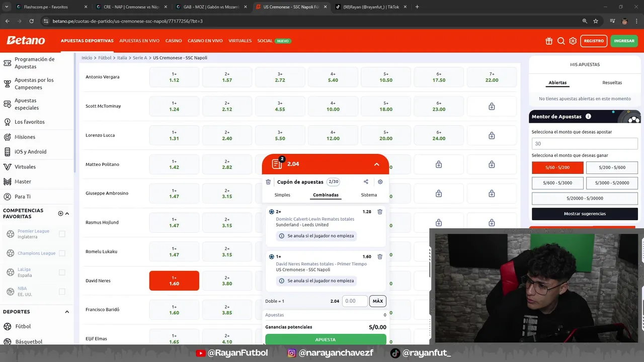
Task: Select the S/600 - S/3000 winnings range
Action: (x=557, y=183)
